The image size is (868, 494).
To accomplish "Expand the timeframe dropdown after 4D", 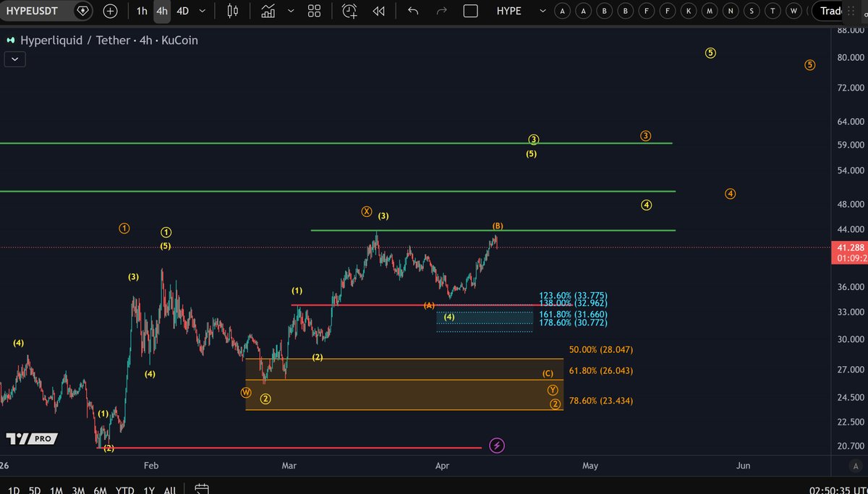I will 202,11.
